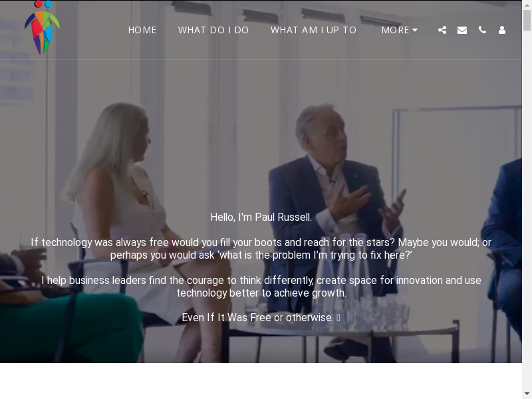Click the envelope email icon
Viewport: 532px width, 399px height.
click(x=462, y=30)
